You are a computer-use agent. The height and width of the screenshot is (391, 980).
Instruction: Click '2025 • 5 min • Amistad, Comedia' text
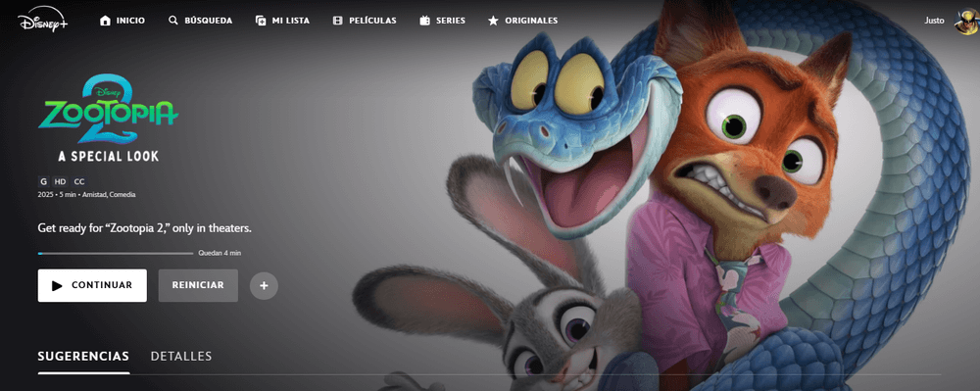coord(86,195)
